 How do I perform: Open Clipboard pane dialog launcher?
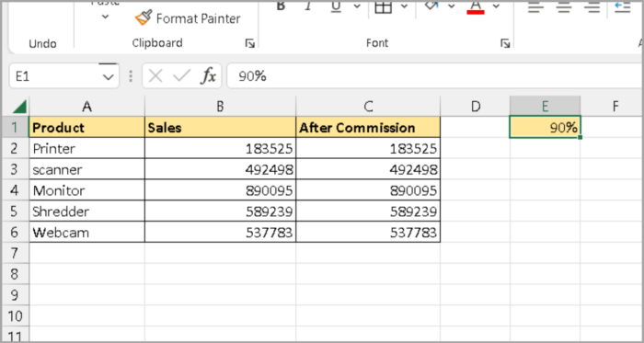[249, 43]
